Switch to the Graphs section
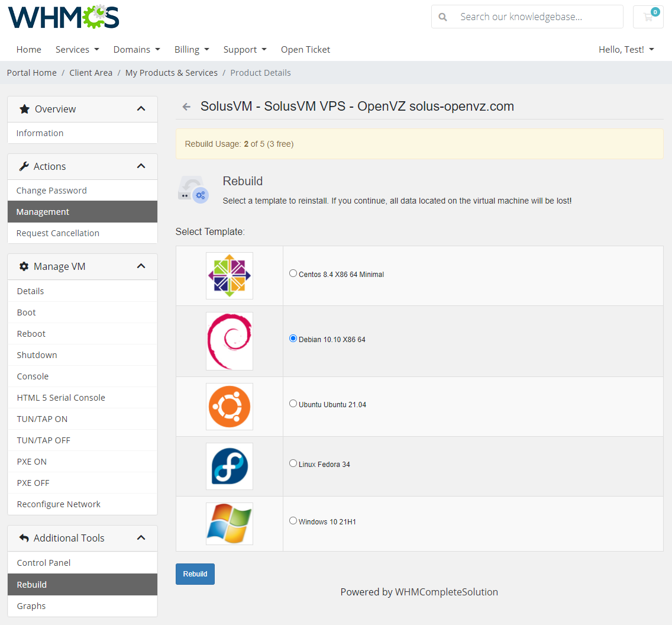The width and height of the screenshot is (672, 625). pyautogui.click(x=31, y=605)
